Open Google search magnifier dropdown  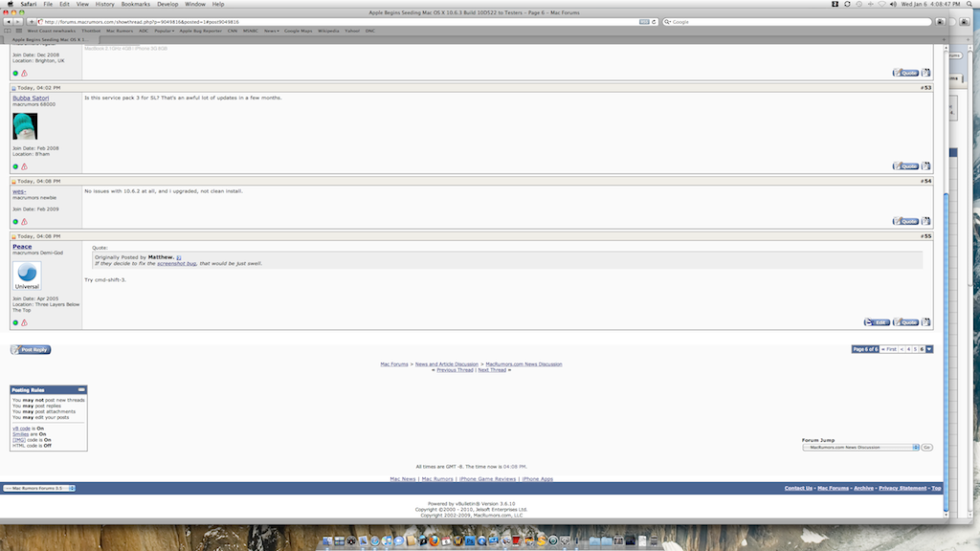[x=667, y=22]
